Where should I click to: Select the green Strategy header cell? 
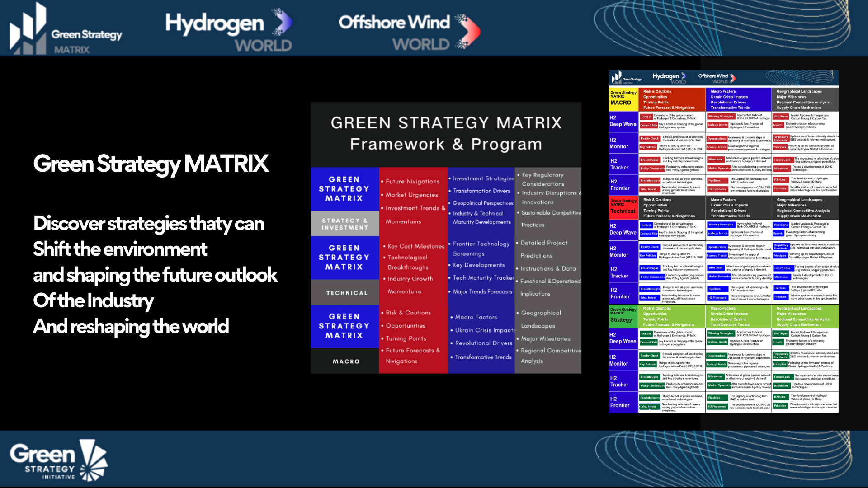(623, 315)
